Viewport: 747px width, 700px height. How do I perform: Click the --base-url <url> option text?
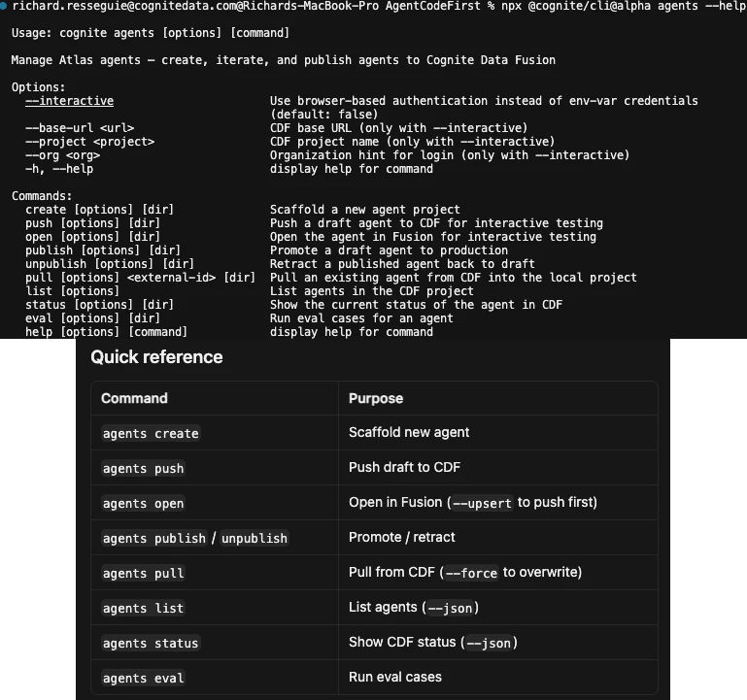[80, 128]
